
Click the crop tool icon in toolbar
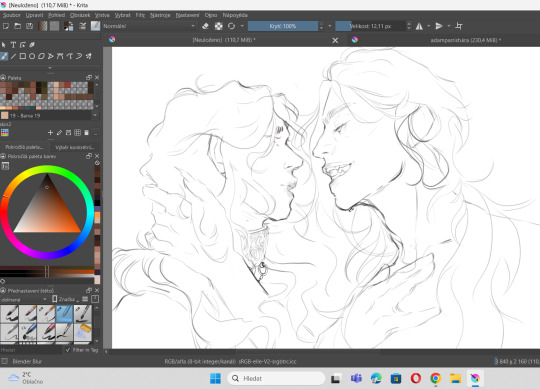click(x=459, y=26)
